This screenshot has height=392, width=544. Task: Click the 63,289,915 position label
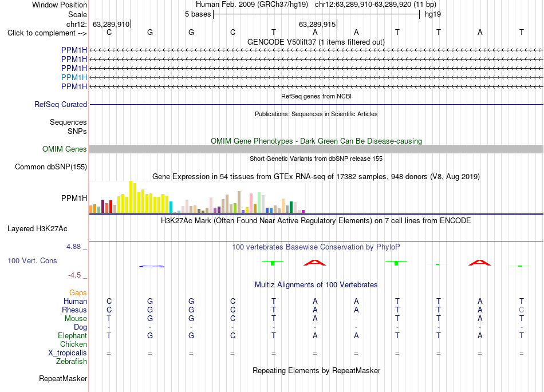[x=317, y=24]
